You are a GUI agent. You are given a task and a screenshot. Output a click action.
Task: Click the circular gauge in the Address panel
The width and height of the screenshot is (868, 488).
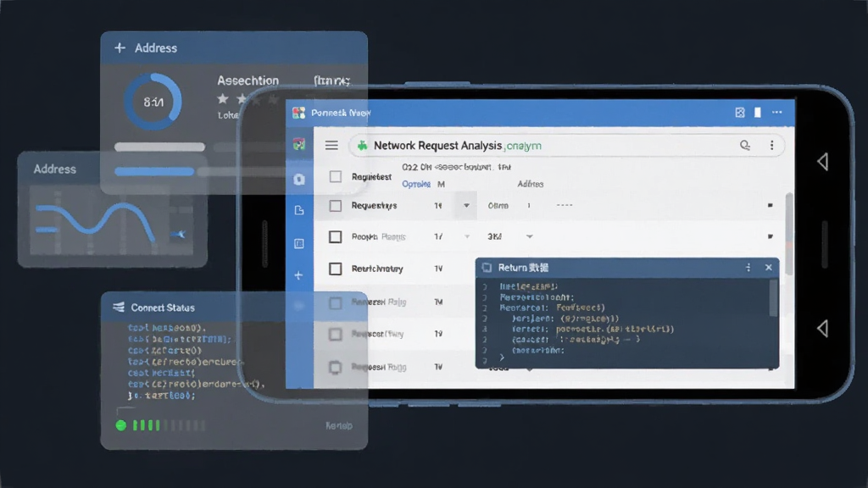pos(153,102)
